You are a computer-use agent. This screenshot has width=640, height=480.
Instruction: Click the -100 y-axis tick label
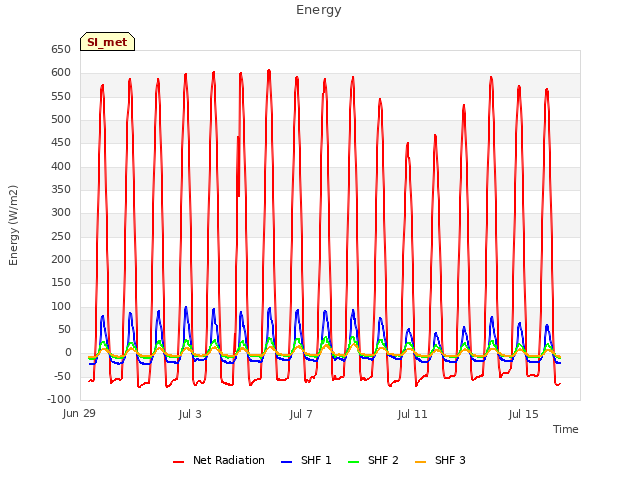click(x=59, y=399)
